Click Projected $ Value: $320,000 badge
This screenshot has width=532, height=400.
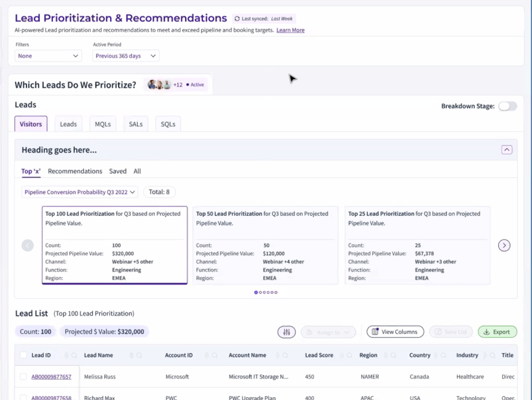[104, 332]
